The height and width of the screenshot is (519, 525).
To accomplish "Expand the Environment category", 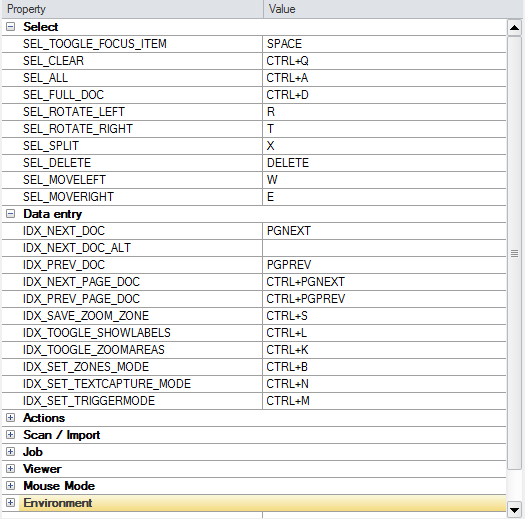I will coord(10,503).
